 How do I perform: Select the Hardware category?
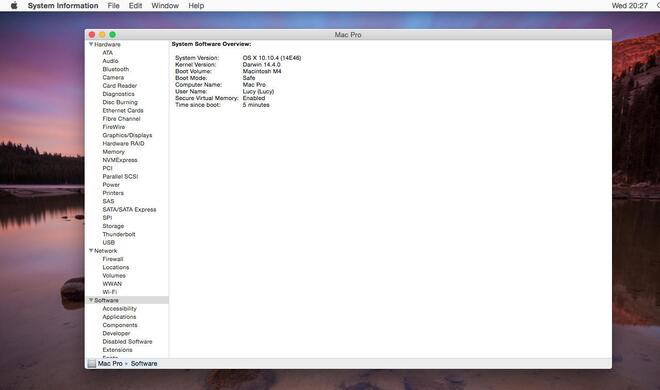coord(107,44)
